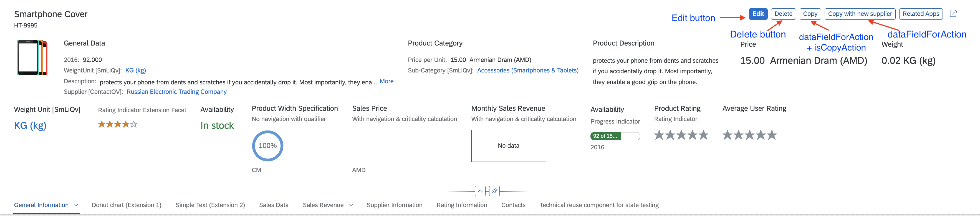Open the Sales Revenue tab

[x=323, y=205]
